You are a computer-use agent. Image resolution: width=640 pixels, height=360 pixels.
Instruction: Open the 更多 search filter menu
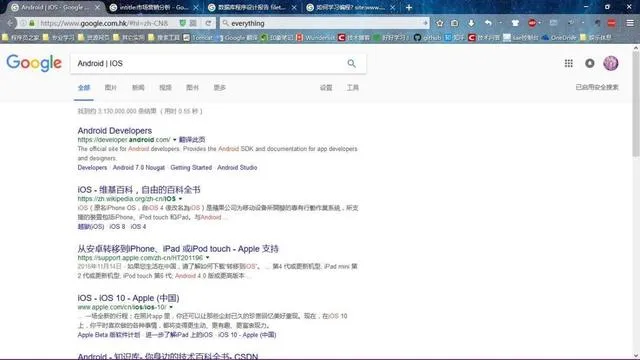tap(220, 88)
